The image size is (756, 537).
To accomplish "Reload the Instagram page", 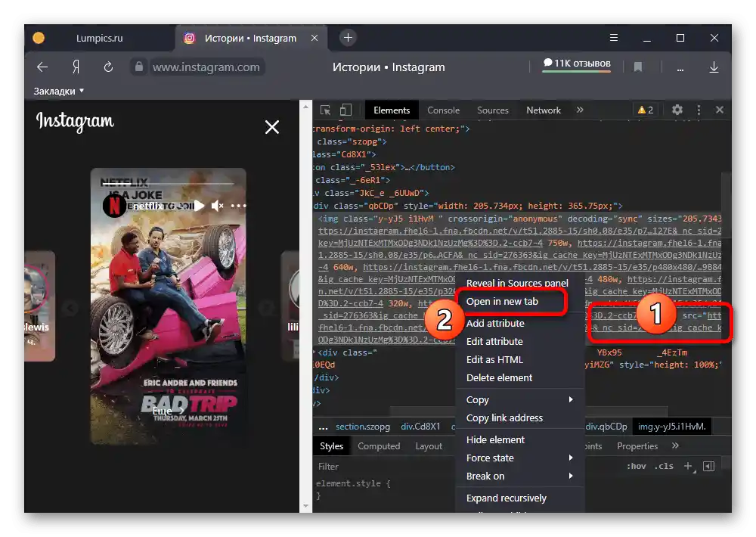I will coord(108,67).
